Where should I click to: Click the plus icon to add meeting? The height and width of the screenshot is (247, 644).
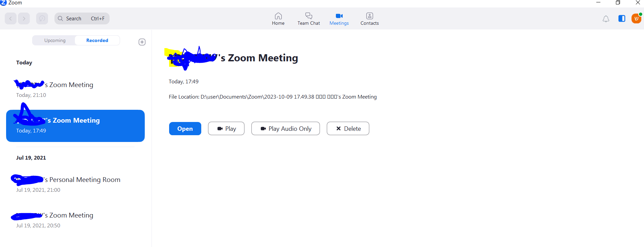click(x=142, y=42)
